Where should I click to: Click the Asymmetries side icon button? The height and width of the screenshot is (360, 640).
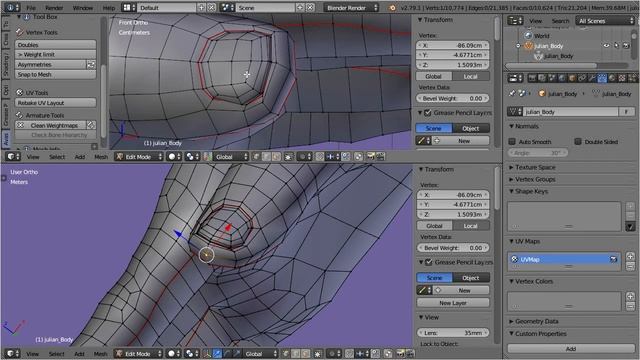[91, 64]
